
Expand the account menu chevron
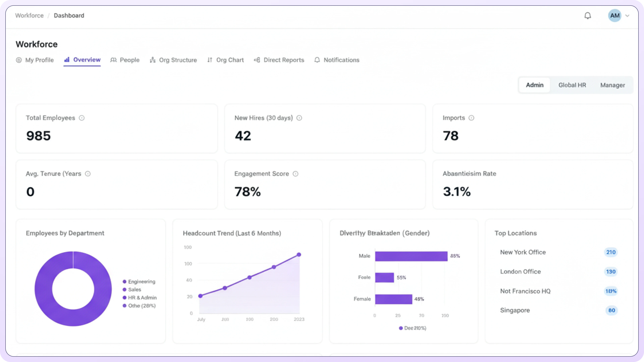pos(627,16)
